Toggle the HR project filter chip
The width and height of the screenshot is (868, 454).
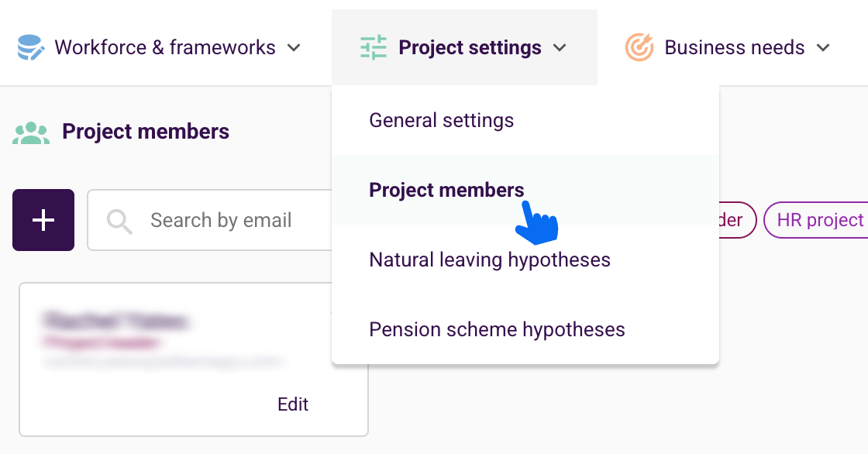(818, 221)
